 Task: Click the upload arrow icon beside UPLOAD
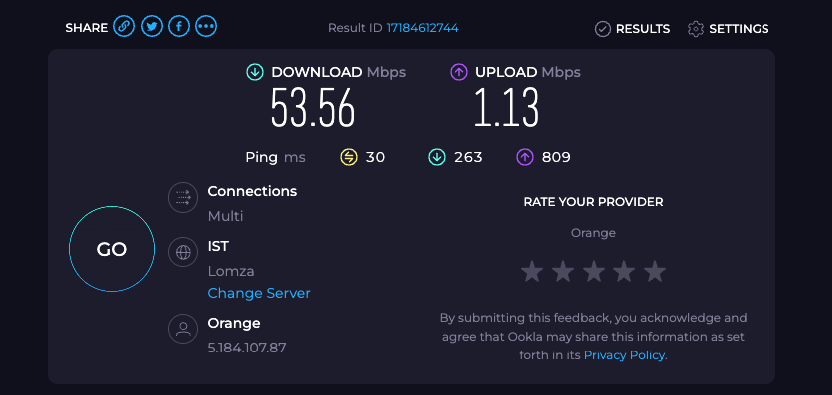pyautogui.click(x=458, y=72)
